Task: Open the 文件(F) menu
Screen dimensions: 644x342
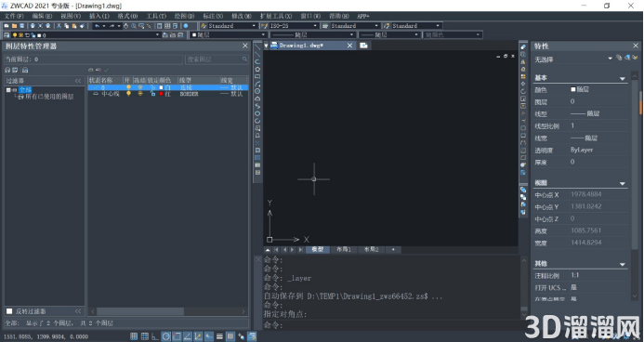Action: (x=14, y=16)
